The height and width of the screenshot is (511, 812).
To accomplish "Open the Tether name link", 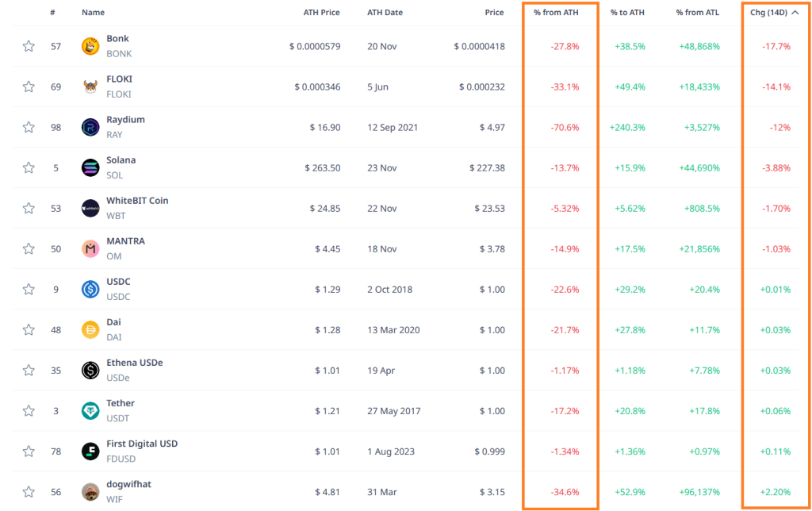I will pos(121,403).
